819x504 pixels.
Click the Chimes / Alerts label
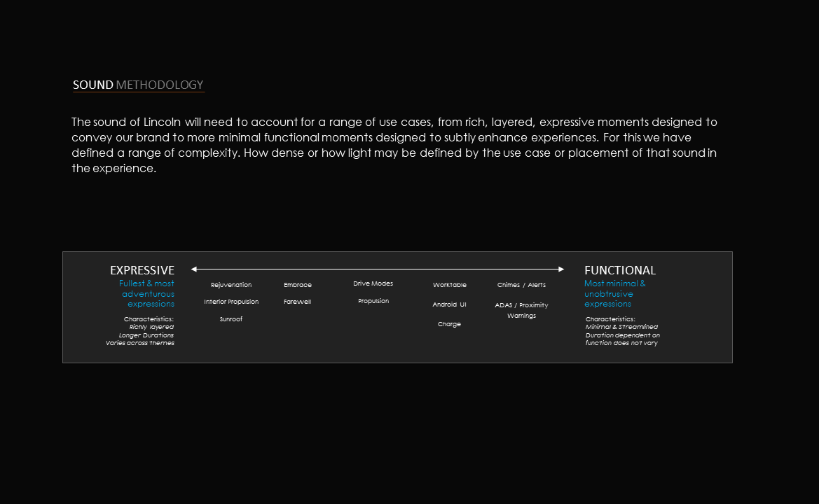[x=521, y=285]
